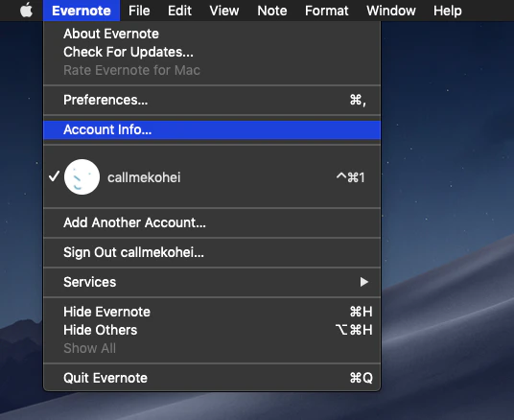
Task: Open the View menu
Action: click(224, 11)
